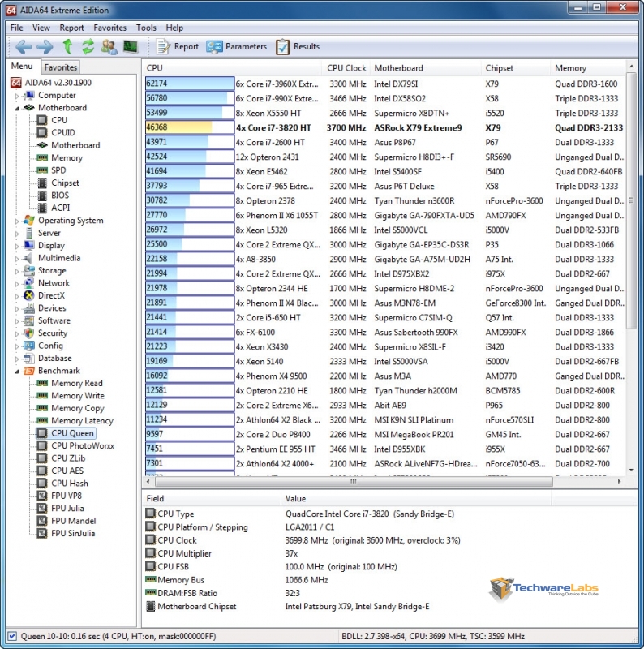Open the Parameters toolbar button
644x649 pixels.
pyautogui.click(x=237, y=47)
